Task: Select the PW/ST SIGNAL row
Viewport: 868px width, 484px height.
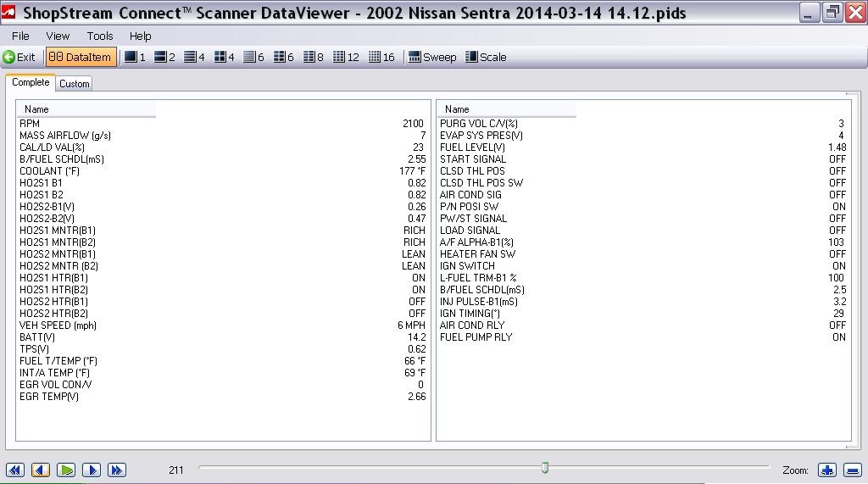Action: [x=643, y=218]
